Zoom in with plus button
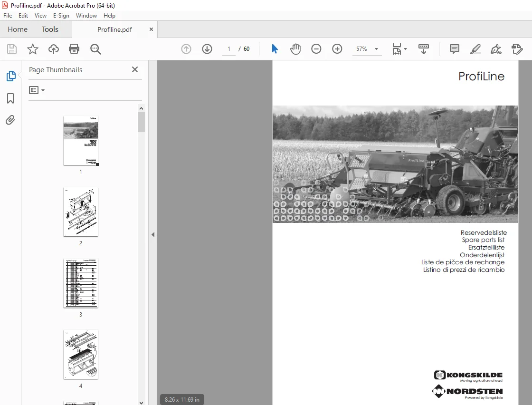The image size is (532, 405). (x=337, y=49)
